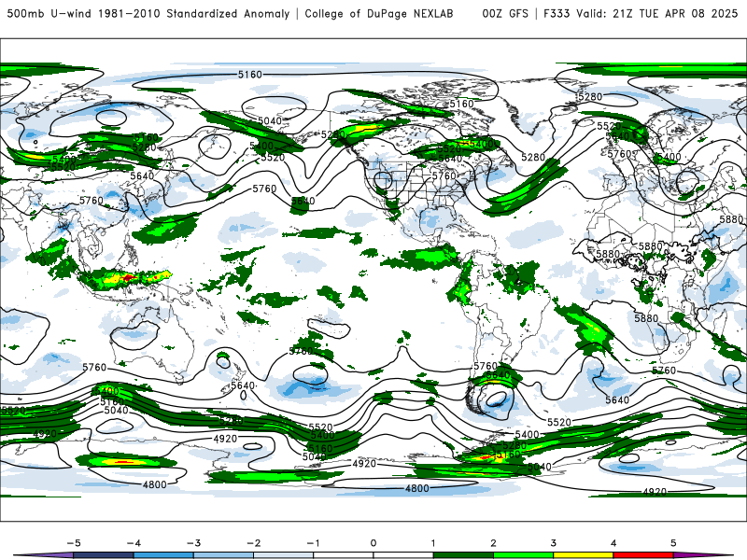The image size is (747, 560).
Task: Click the 'College of DuPage NEXLAB' text
Action: pos(379,13)
